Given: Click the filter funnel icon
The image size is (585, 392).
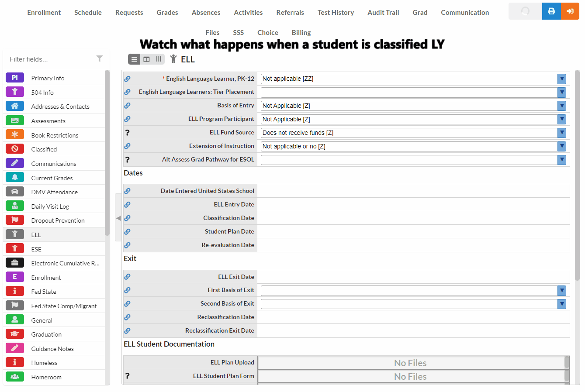Looking at the screenshot, I should (100, 58).
